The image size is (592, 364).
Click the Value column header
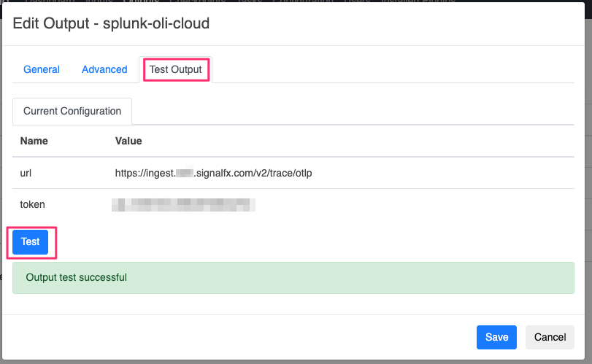pyautogui.click(x=128, y=141)
